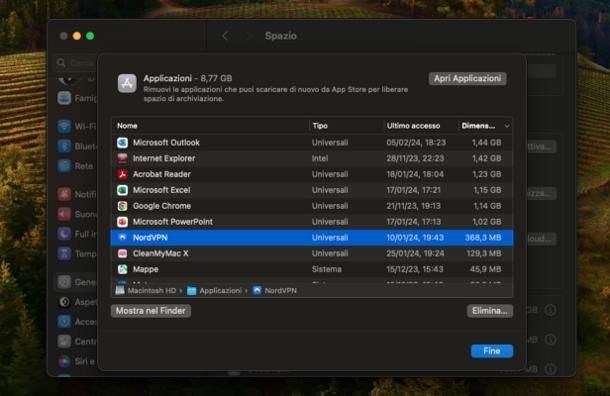Open Full immersion moon icon in sidebar
Screen dimensions: 610x396
pyautogui.click(x=64, y=234)
